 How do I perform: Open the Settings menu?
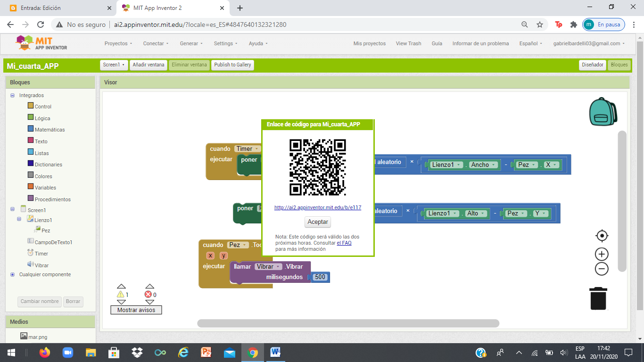226,43
